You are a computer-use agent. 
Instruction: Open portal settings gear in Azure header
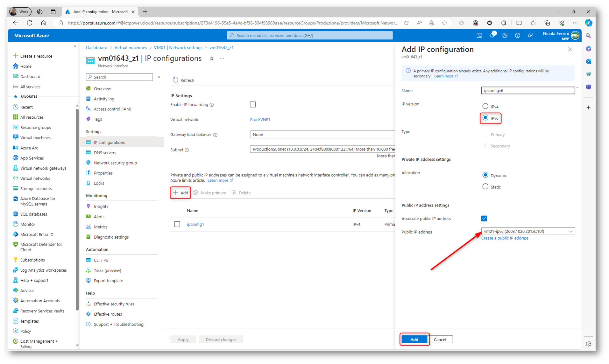[x=505, y=35]
